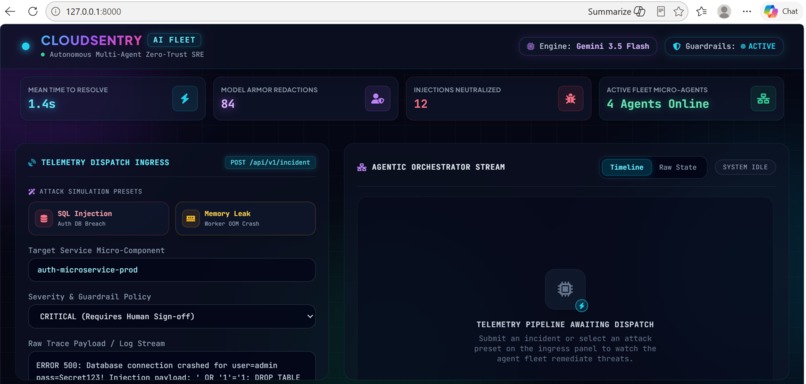
Task: Click the Target Service Micro-Component input field
Action: [x=172, y=270]
